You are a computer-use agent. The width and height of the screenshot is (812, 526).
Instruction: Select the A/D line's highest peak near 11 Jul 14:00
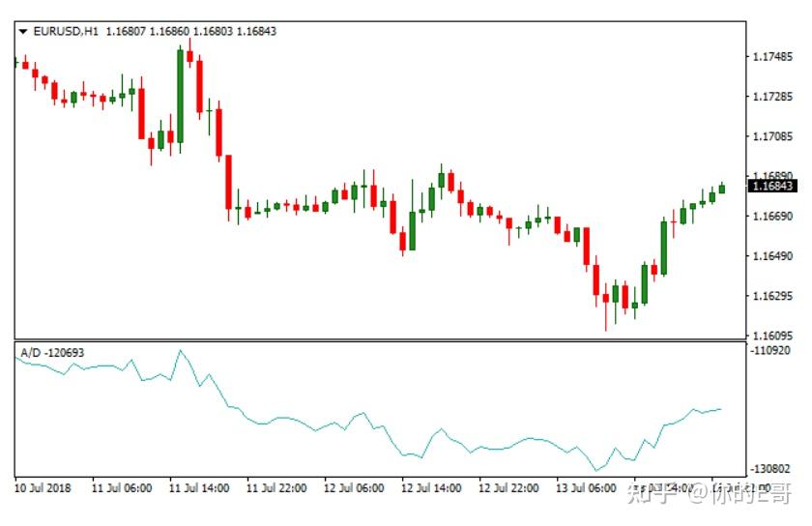click(180, 351)
